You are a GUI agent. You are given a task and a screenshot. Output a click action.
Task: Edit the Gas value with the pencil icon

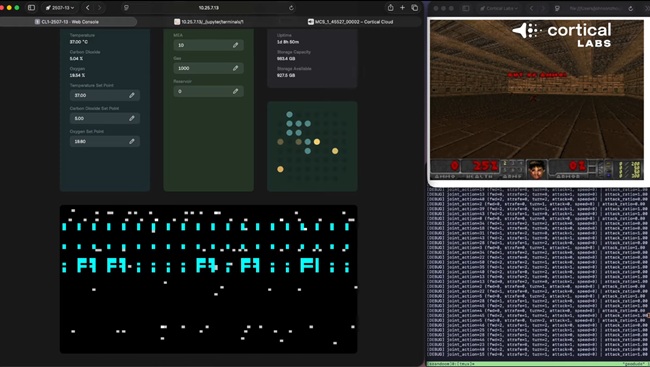tap(235, 68)
